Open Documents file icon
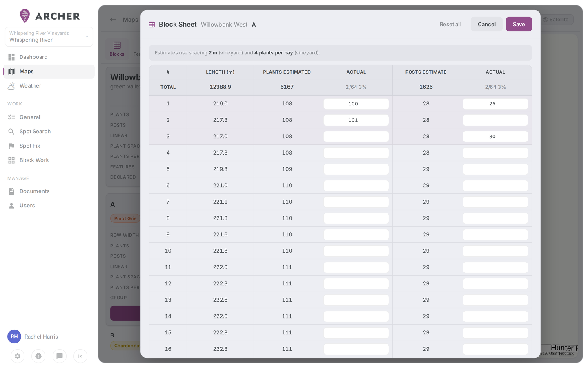Image resolution: width=588 pixels, height=368 pixels. point(11,191)
